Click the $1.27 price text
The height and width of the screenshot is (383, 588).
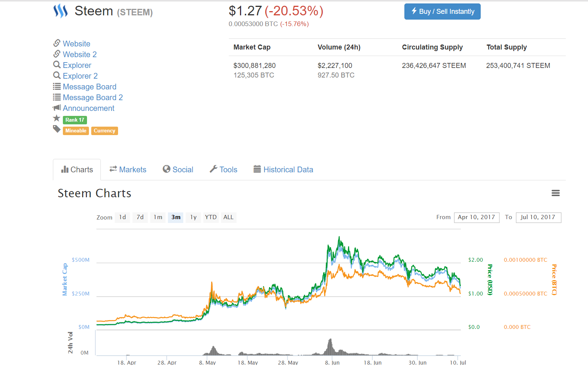point(245,11)
